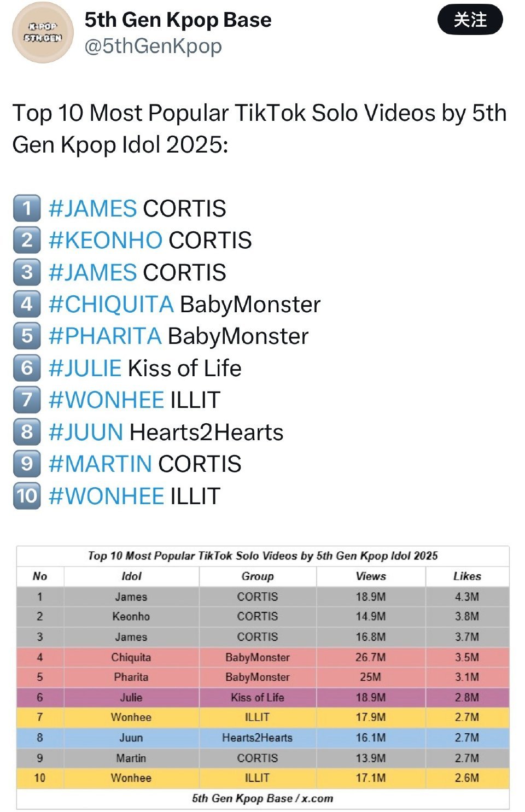Open the Top 10 TikTok table image
The height and width of the screenshot is (812, 525).
tap(262, 677)
